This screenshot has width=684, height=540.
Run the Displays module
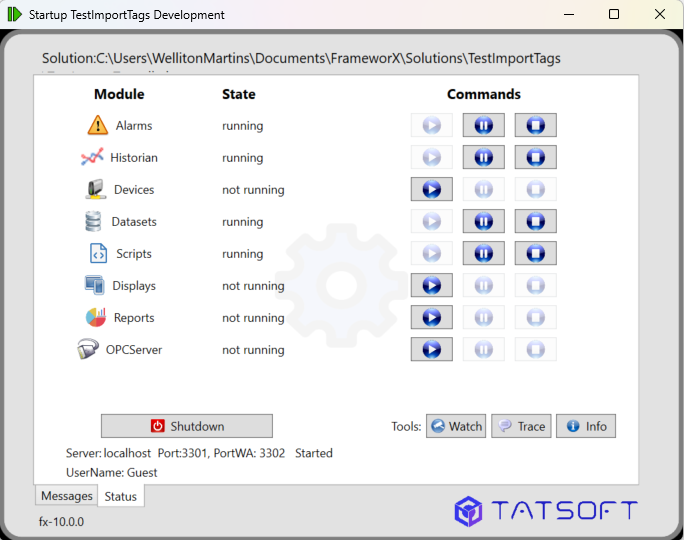(431, 285)
